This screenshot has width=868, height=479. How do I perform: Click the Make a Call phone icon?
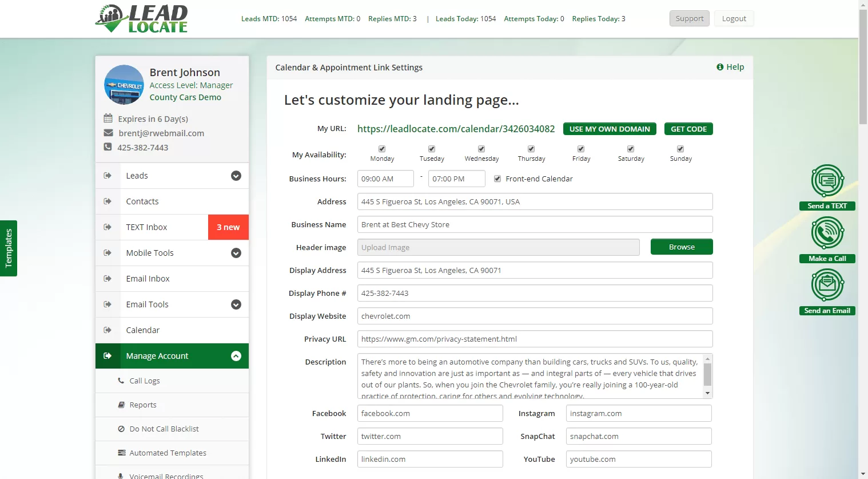(827, 233)
